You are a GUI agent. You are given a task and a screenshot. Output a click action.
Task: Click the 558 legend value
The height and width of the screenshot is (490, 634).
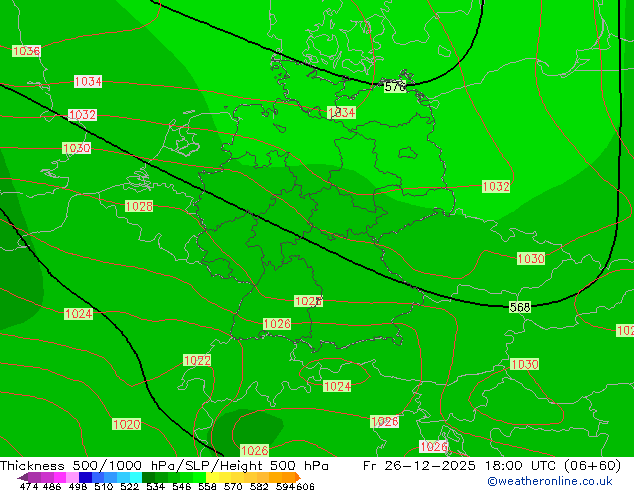click(207, 486)
